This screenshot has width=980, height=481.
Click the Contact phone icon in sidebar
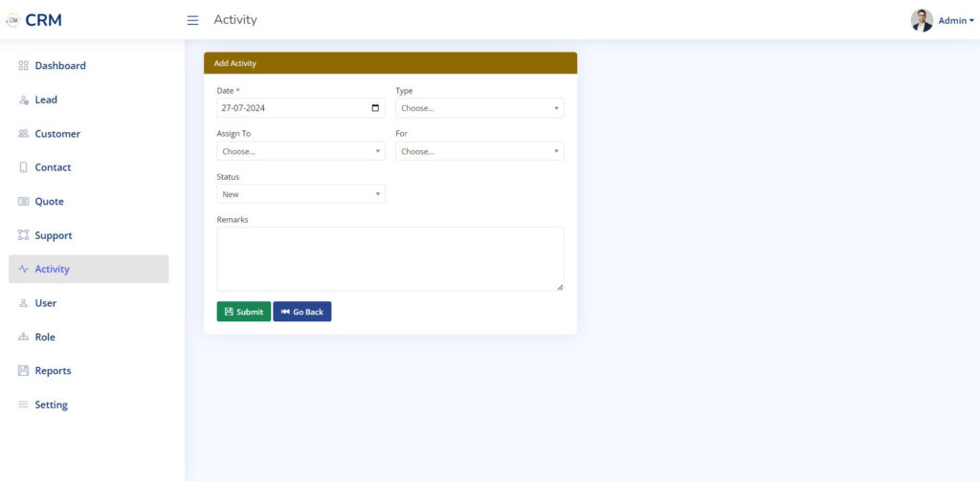pos(24,167)
